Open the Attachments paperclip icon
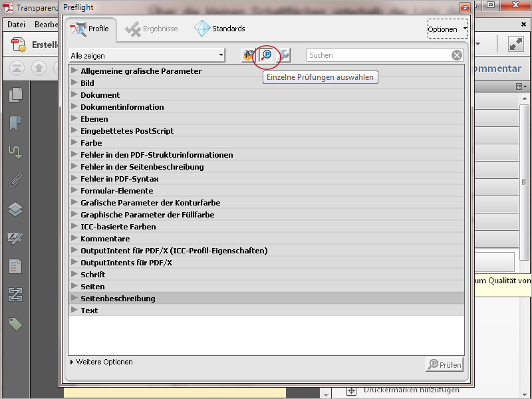 coord(17,180)
